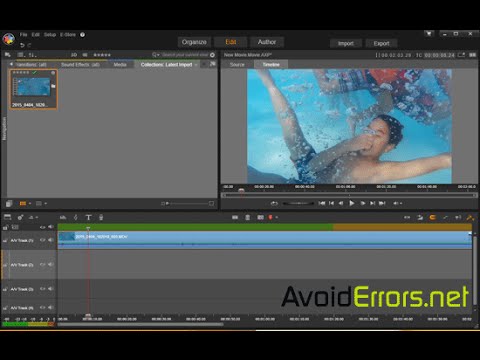Toggle visibility of A/V Track (2)
The width and height of the screenshot is (480, 360).
coord(42,265)
